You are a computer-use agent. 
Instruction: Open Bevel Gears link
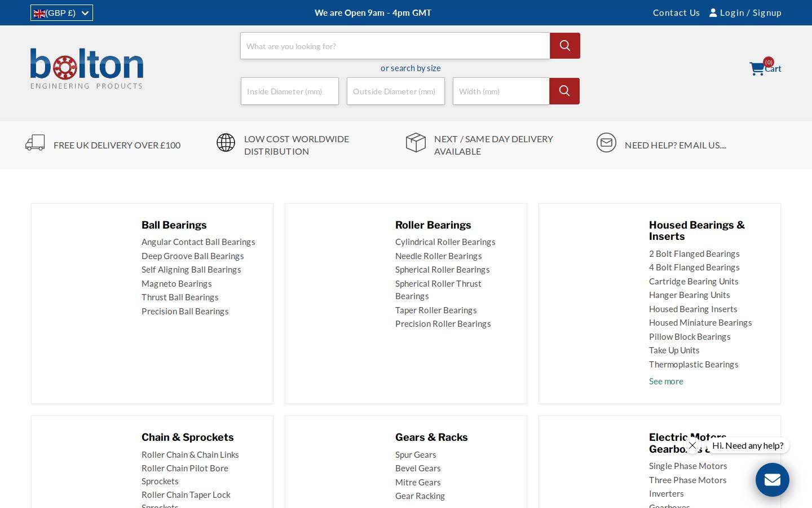pos(418,468)
